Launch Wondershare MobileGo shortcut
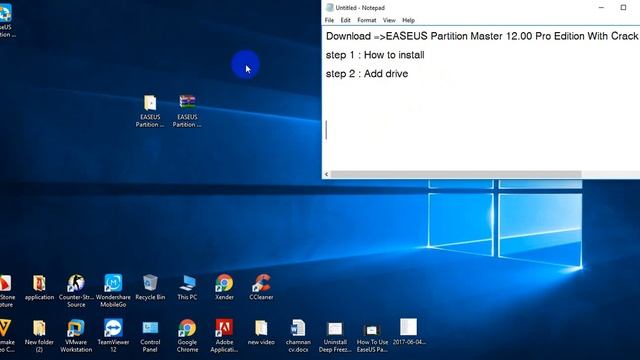This screenshot has height=360, width=640. coord(113,283)
